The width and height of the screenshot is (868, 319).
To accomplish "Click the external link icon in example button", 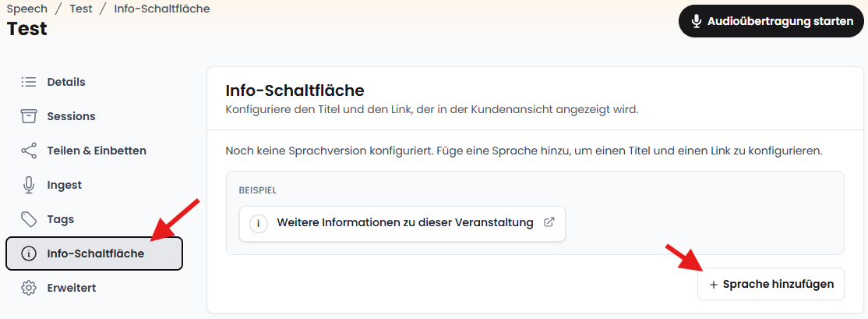I will point(549,222).
